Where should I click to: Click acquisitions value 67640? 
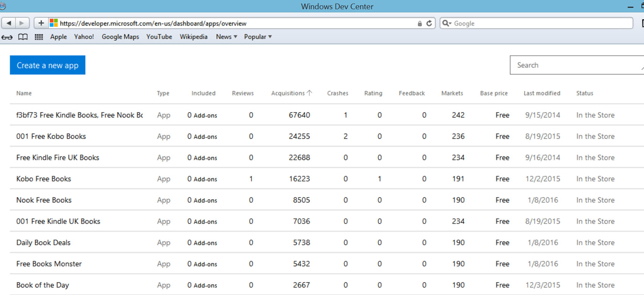299,115
